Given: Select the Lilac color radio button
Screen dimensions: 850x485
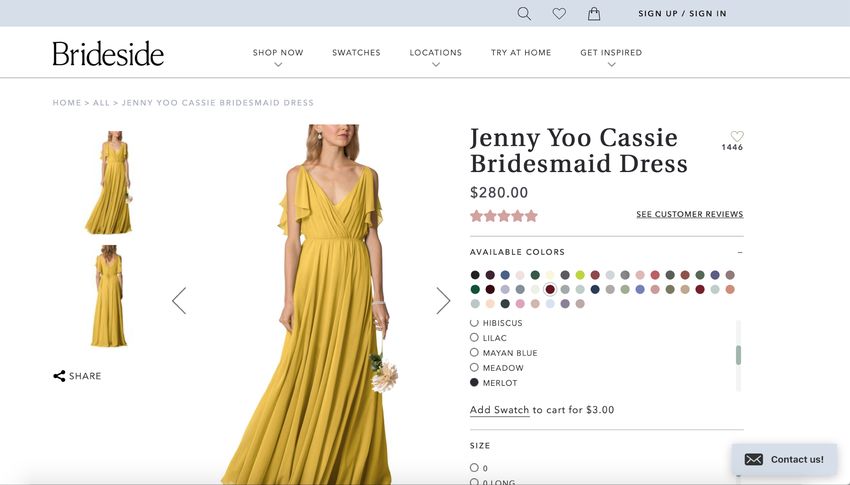Looking at the screenshot, I should [474, 337].
